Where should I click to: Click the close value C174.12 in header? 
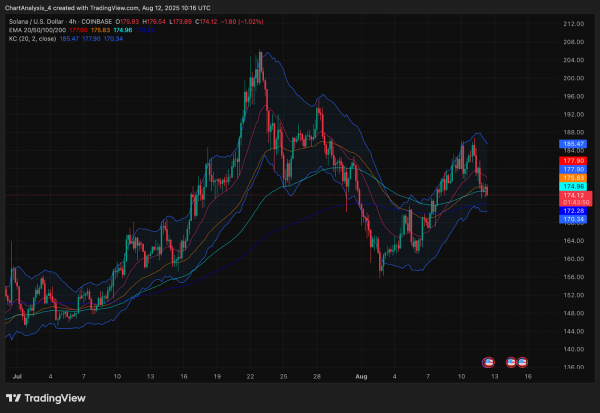[206, 22]
